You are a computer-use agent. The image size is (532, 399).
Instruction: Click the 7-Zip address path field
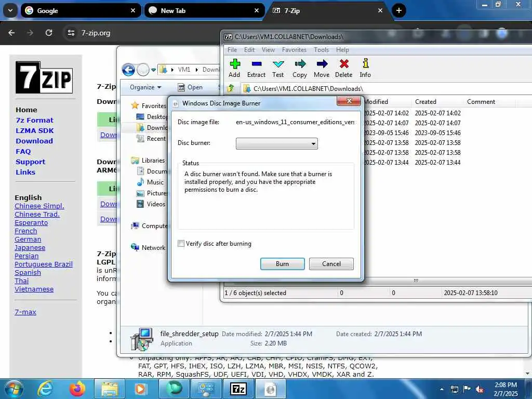(387, 88)
